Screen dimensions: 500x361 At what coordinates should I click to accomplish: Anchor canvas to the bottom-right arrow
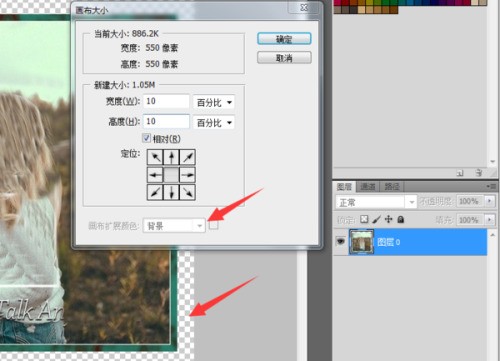point(188,192)
